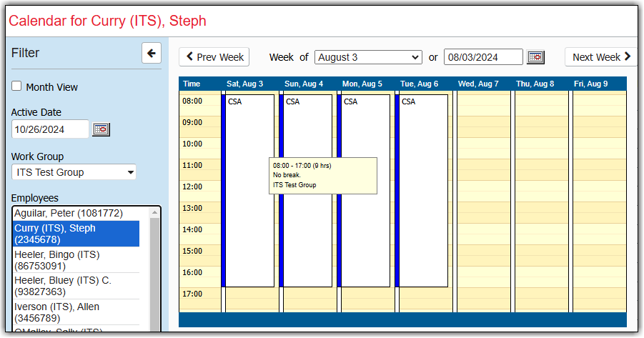Open the Work Group dropdown
Viewport: 644px width, 338px height.
74,172
